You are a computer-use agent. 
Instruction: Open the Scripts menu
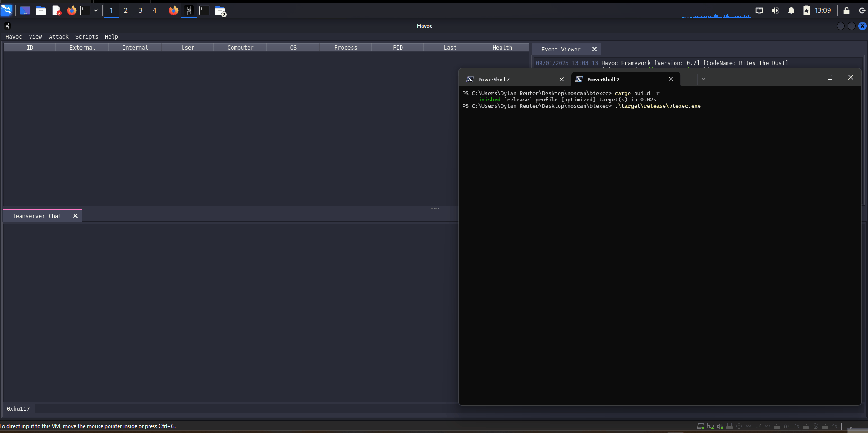click(x=87, y=37)
